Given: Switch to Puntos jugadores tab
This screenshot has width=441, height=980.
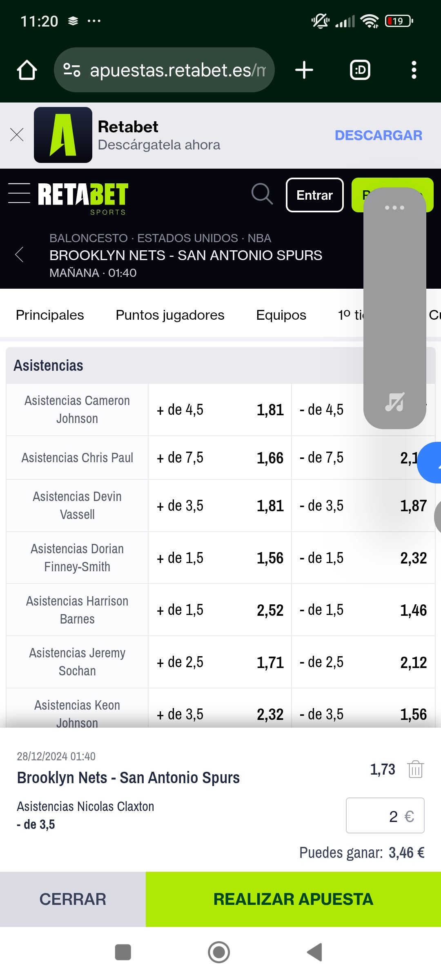Looking at the screenshot, I should coord(170,315).
